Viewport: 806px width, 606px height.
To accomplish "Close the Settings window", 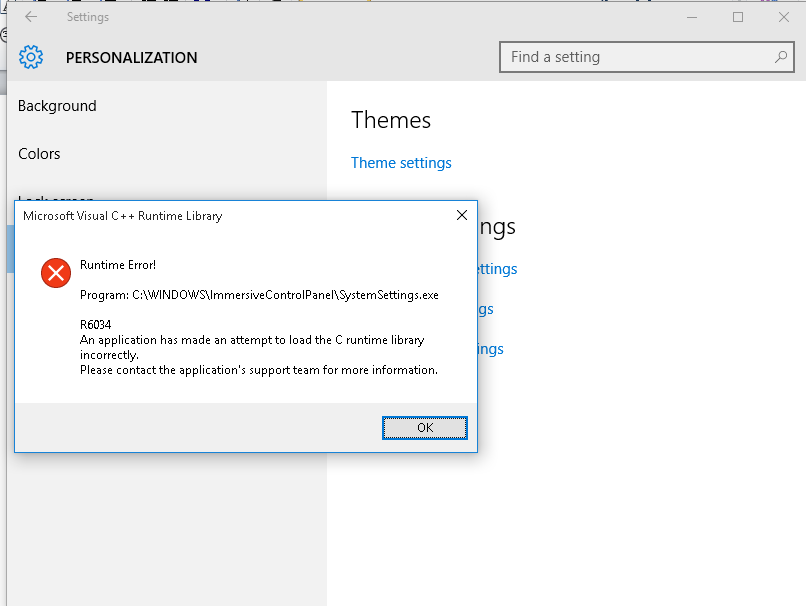I will [783, 17].
